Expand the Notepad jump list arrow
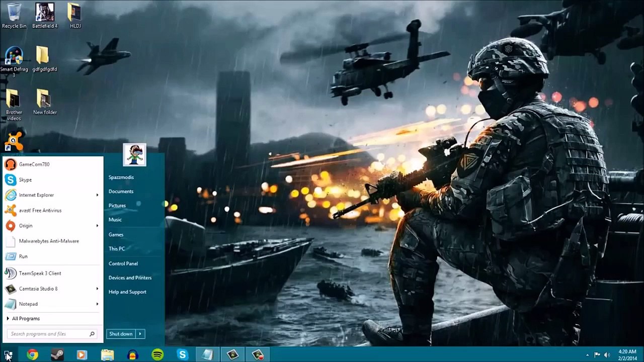 point(97,304)
